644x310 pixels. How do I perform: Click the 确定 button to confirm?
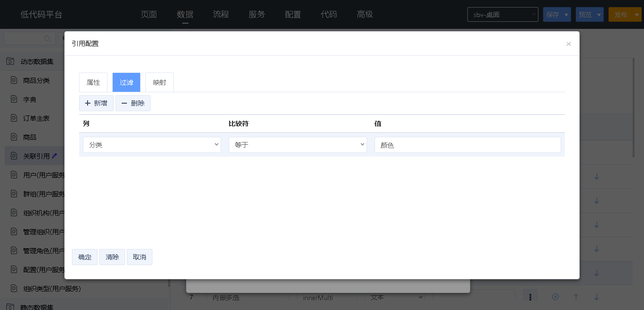click(85, 257)
